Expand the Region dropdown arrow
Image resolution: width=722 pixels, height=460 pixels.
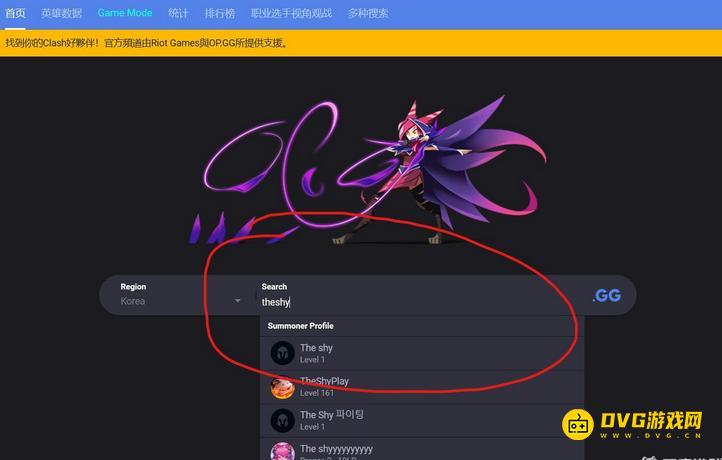coord(238,301)
